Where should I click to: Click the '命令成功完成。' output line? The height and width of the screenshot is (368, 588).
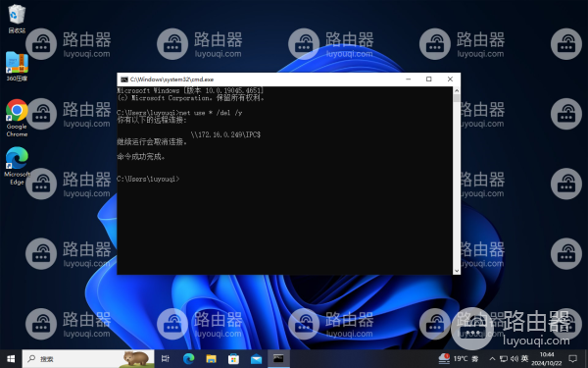click(x=141, y=157)
